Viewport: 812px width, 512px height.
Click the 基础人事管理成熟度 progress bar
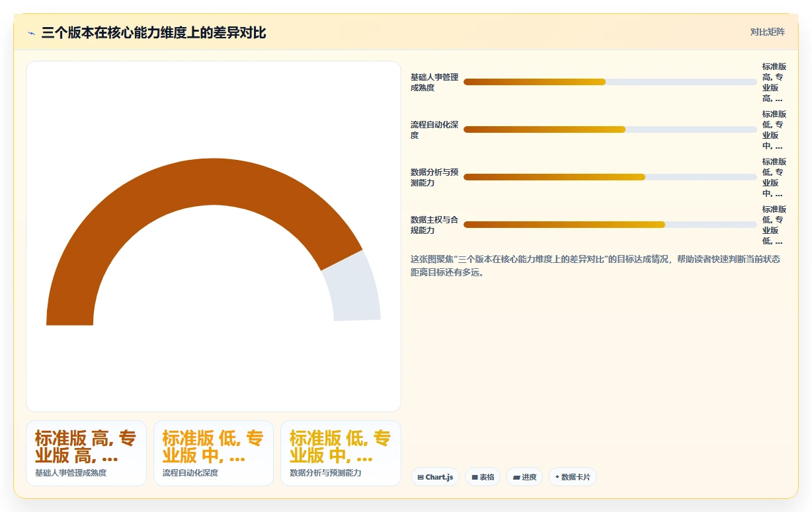pos(610,82)
